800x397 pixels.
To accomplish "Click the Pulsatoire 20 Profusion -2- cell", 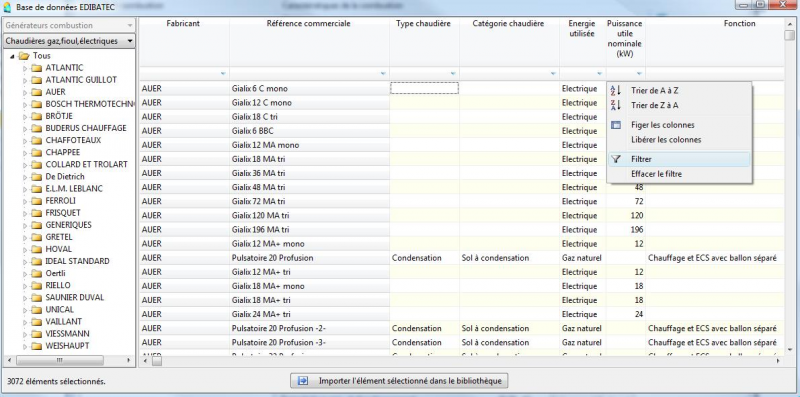I will tap(309, 328).
